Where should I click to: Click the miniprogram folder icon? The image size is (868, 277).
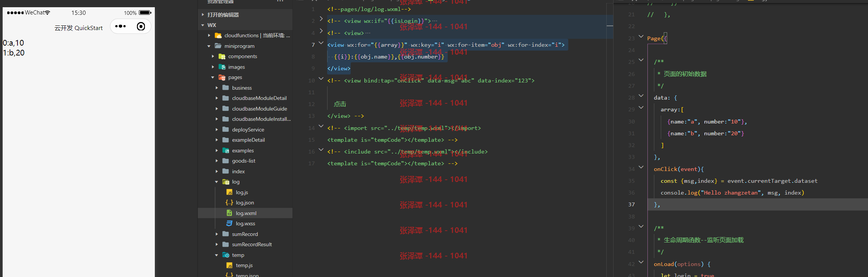218,46
